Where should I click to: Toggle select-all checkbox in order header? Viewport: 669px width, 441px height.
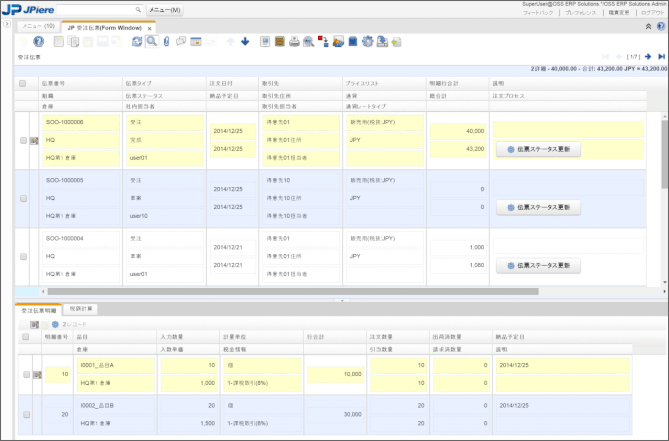[23, 84]
